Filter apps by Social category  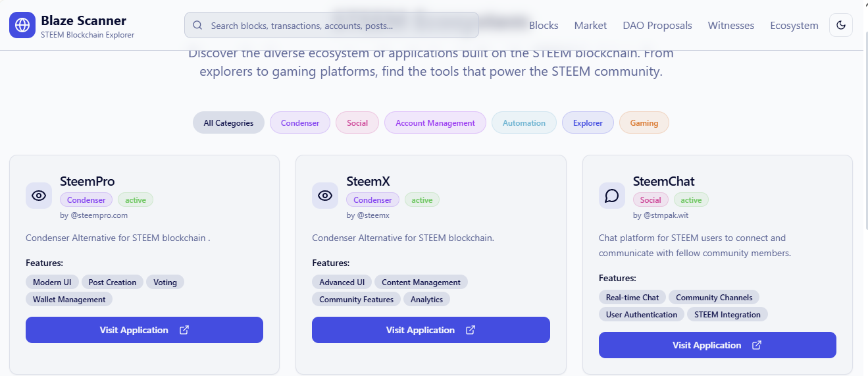(x=357, y=122)
